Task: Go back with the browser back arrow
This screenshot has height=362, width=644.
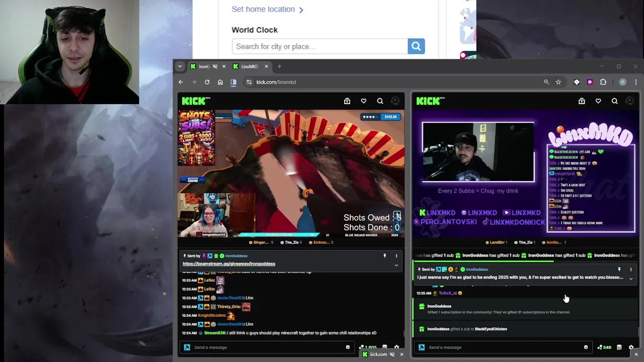Action: (x=181, y=82)
